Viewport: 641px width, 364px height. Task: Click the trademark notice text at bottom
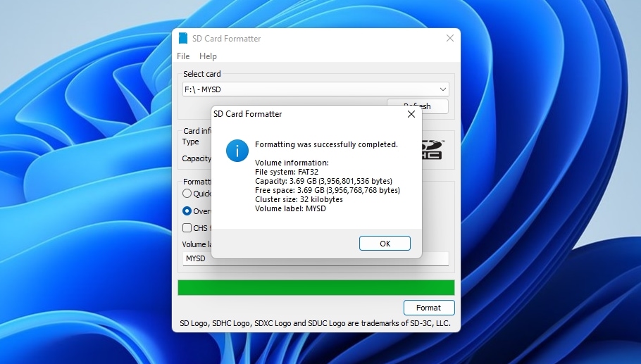(x=315, y=323)
